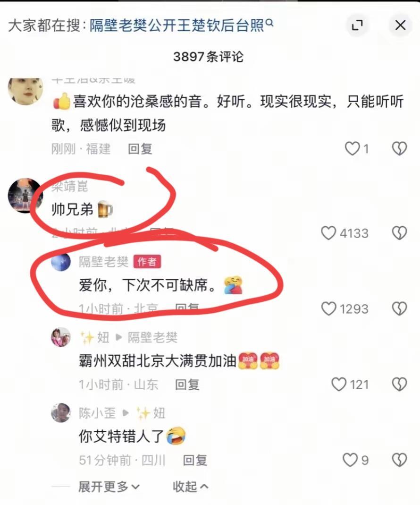This screenshot has width=420, height=505.
Task: Expand more replies with 展开更多
Action: (x=109, y=486)
